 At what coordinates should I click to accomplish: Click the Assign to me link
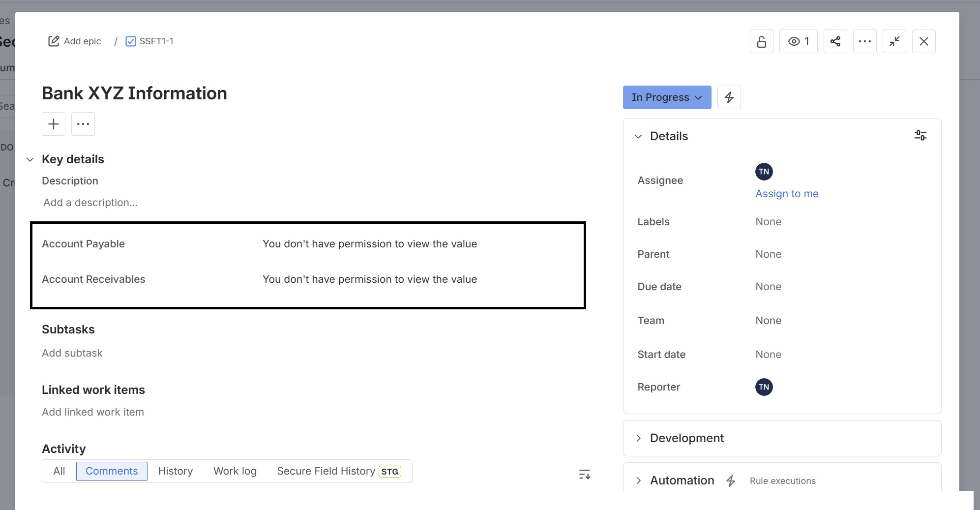pos(786,194)
